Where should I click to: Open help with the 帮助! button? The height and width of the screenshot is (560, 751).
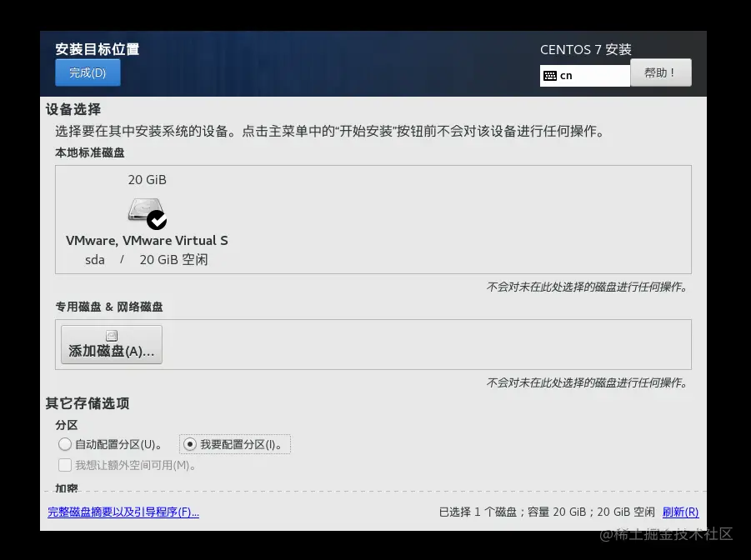tap(660, 72)
